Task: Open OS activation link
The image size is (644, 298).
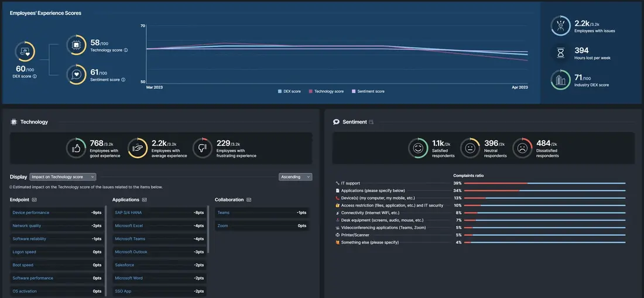Action: 25,292
